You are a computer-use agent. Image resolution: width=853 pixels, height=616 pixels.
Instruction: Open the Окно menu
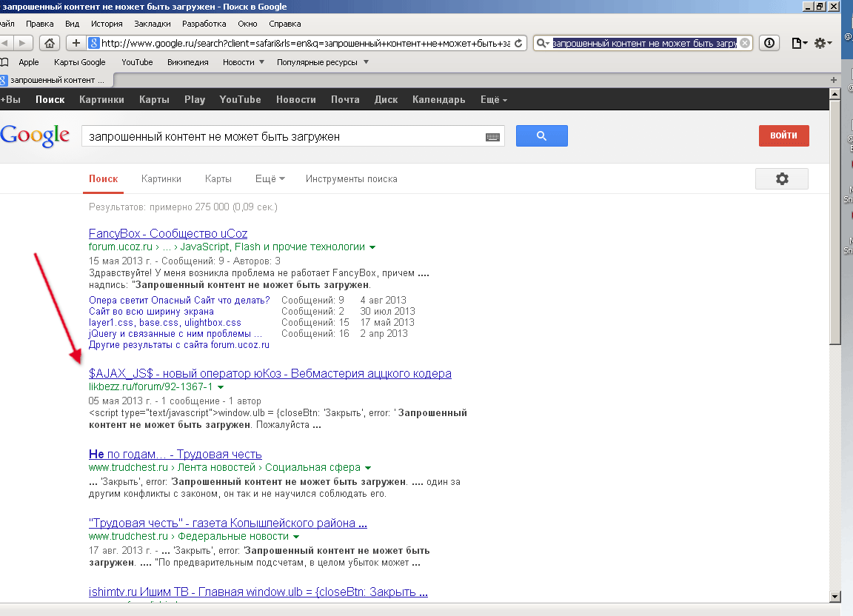coord(247,24)
